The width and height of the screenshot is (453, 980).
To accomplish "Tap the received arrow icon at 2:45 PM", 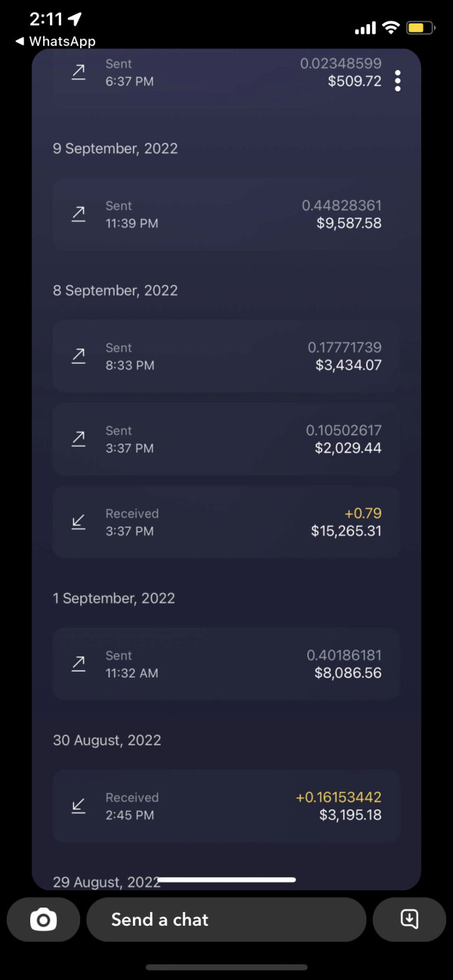I will (79, 806).
